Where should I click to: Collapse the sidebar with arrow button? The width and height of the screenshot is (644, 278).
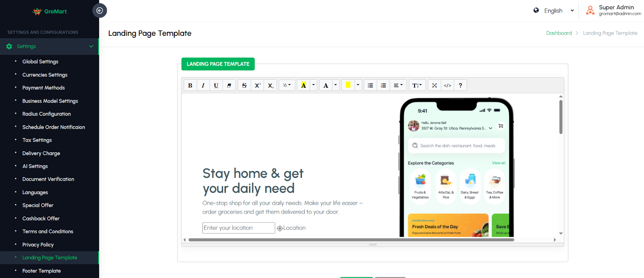[99, 10]
